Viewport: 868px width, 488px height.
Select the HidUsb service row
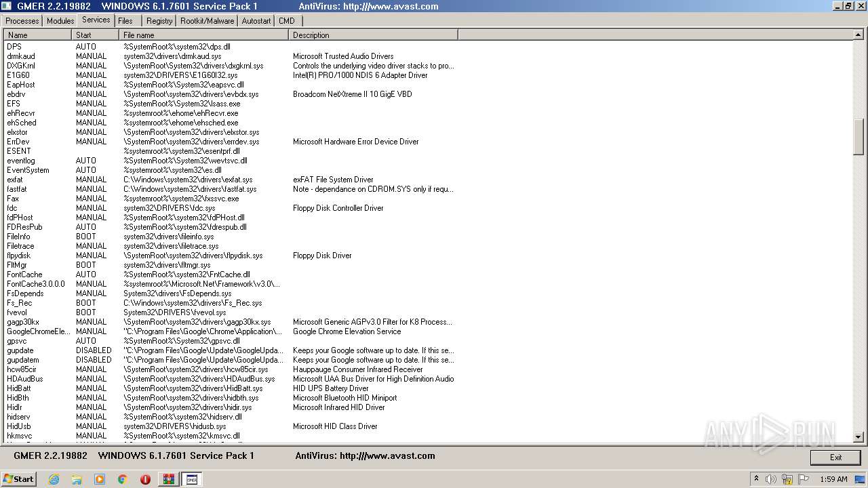click(231, 426)
